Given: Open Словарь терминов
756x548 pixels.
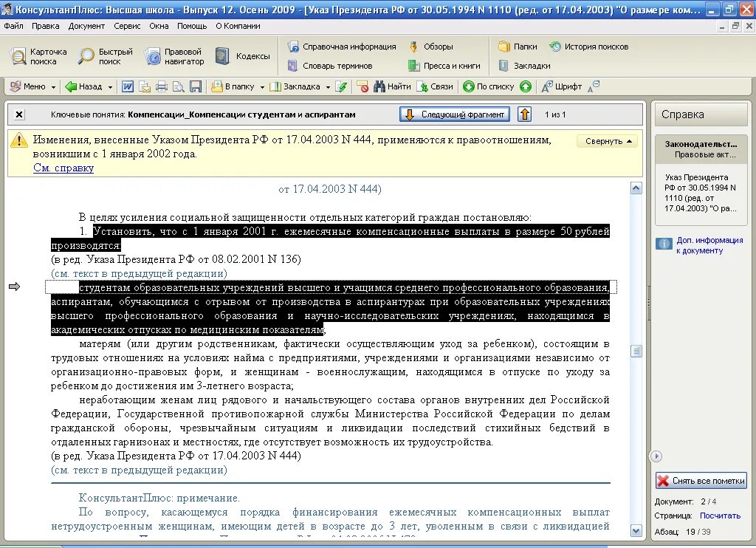Looking at the screenshot, I should click(x=330, y=66).
